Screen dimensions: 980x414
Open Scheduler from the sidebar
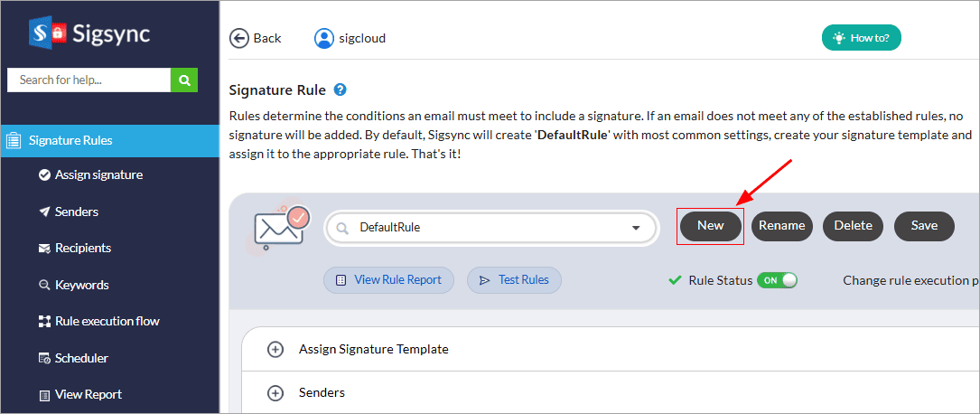pyautogui.click(x=81, y=358)
